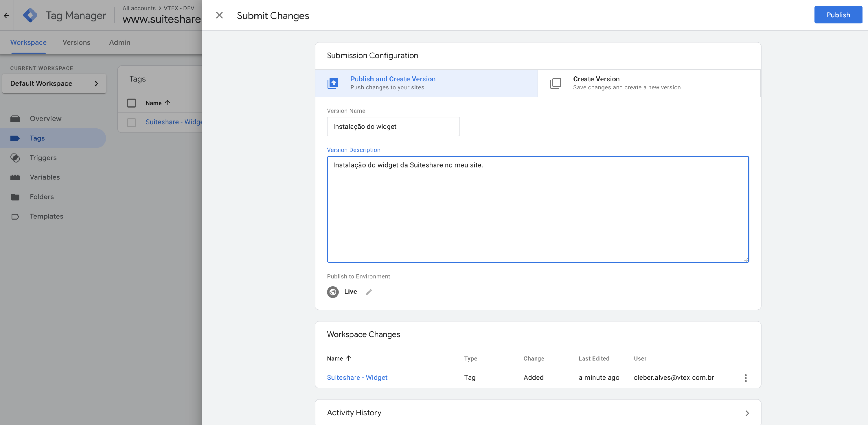868x425 pixels.
Task: Open Suiteshare - Widget link in Workspace Changes
Action: click(357, 378)
